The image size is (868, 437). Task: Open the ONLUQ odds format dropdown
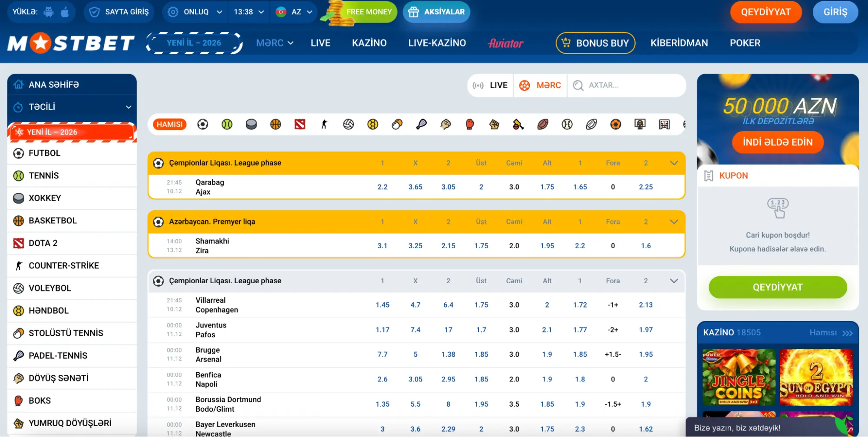[195, 12]
